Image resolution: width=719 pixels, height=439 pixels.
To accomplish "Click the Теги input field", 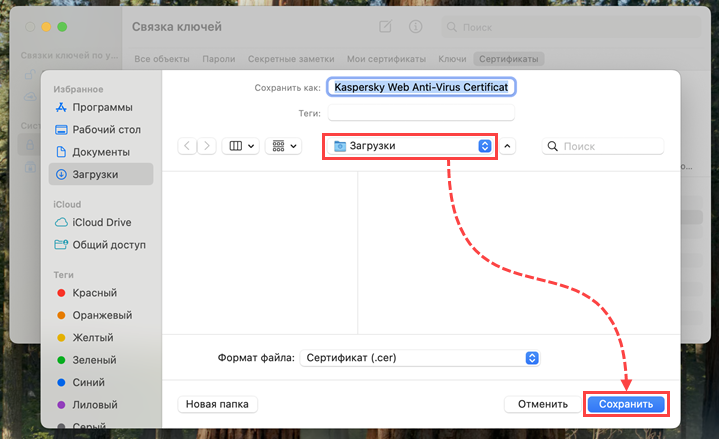I will coord(421,112).
